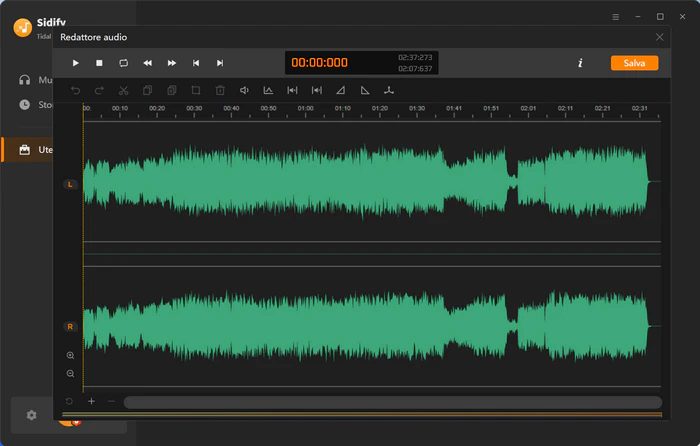
Task: Click the 02:07:637 time value
Action: click(x=415, y=68)
